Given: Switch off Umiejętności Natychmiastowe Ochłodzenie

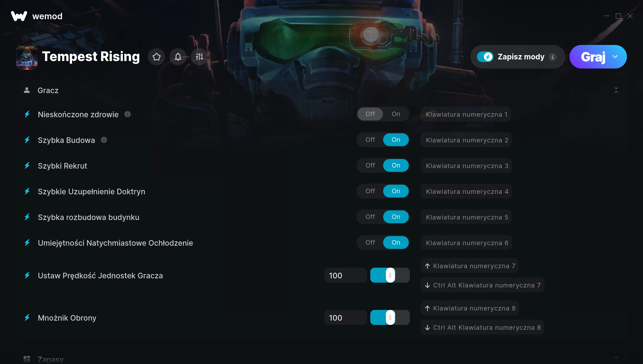Looking at the screenshot, I should (x=370, y=242).
